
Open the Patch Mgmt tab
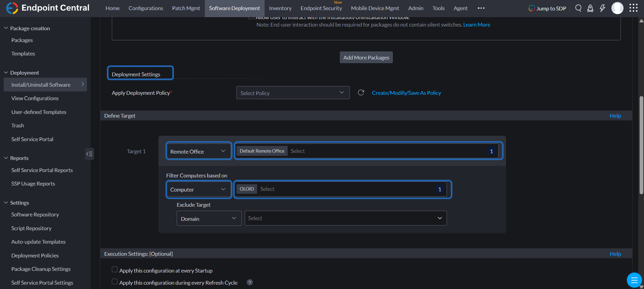coord(186,8)
